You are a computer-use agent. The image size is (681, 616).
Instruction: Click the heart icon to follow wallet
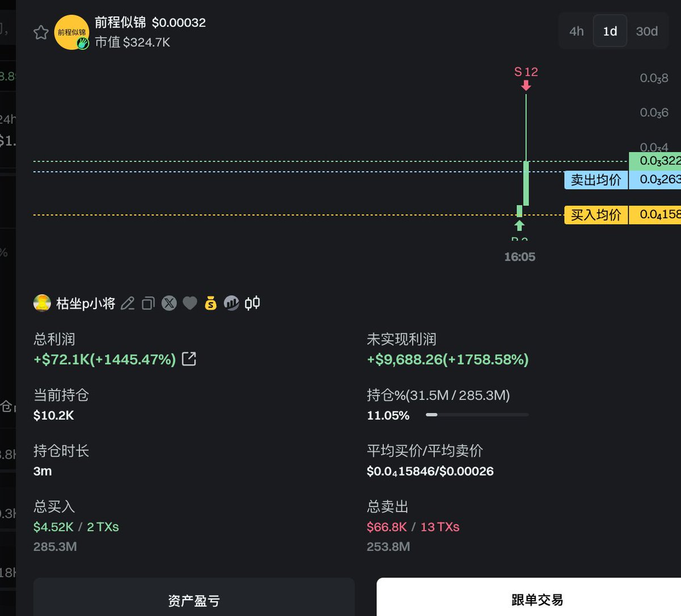190,303
